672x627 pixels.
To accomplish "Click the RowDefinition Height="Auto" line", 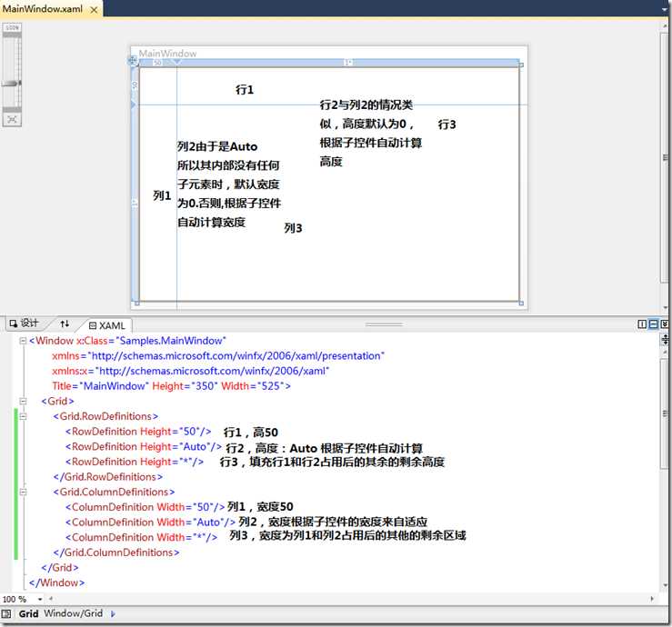I will click(144, 447).
